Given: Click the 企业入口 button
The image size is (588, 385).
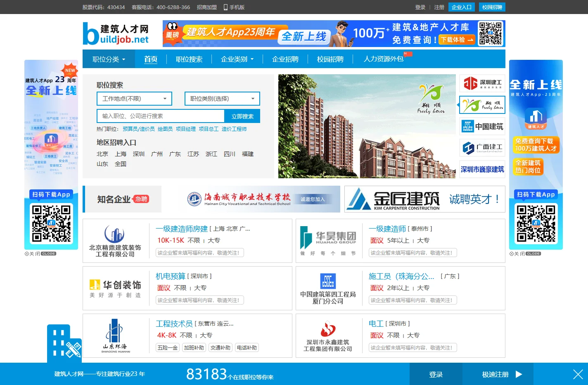Looking at the screenshot, I should tap(462, 7).
